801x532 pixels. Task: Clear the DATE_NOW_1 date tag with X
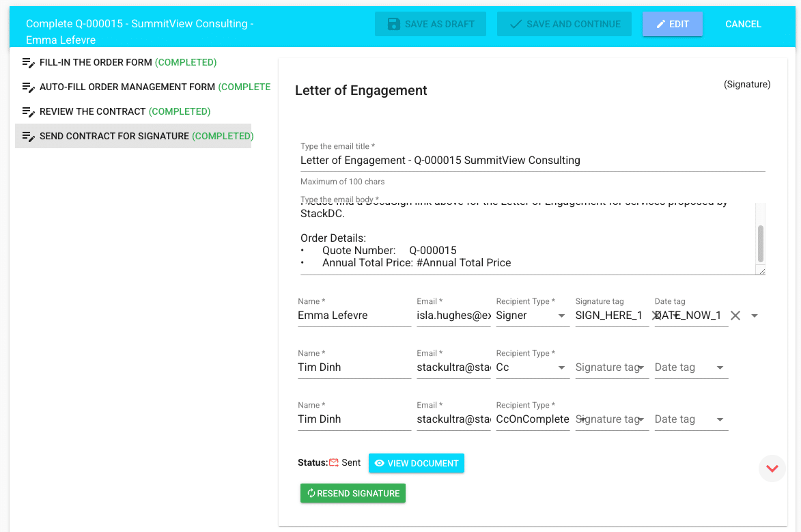[x=735, y=316]
